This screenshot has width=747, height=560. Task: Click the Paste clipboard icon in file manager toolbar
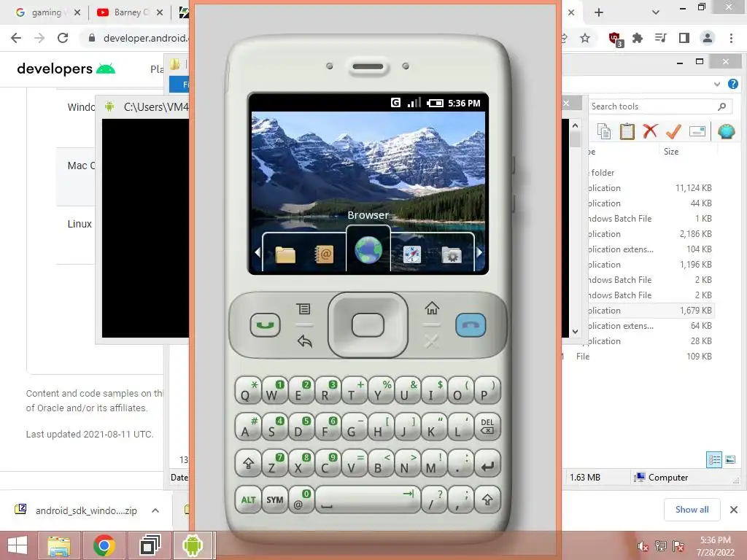coord(627,131)
